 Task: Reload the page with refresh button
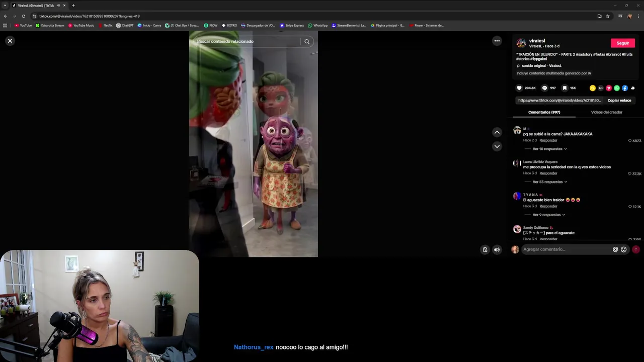point(23,16)
